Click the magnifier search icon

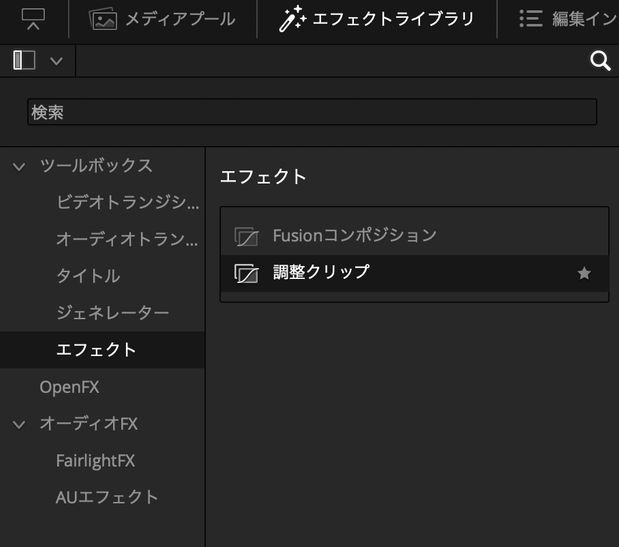(600, 61)
